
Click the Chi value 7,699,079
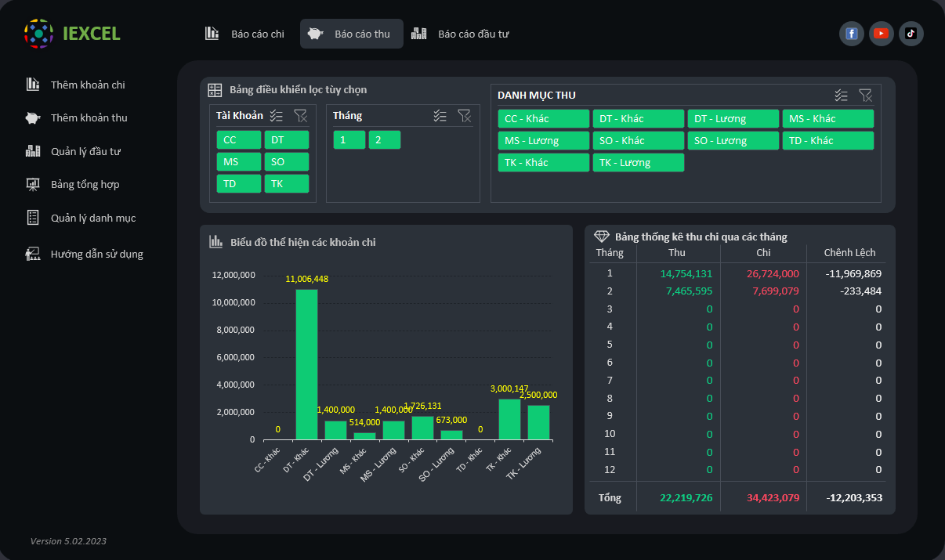pyautogui.click(x=776, y=291)
